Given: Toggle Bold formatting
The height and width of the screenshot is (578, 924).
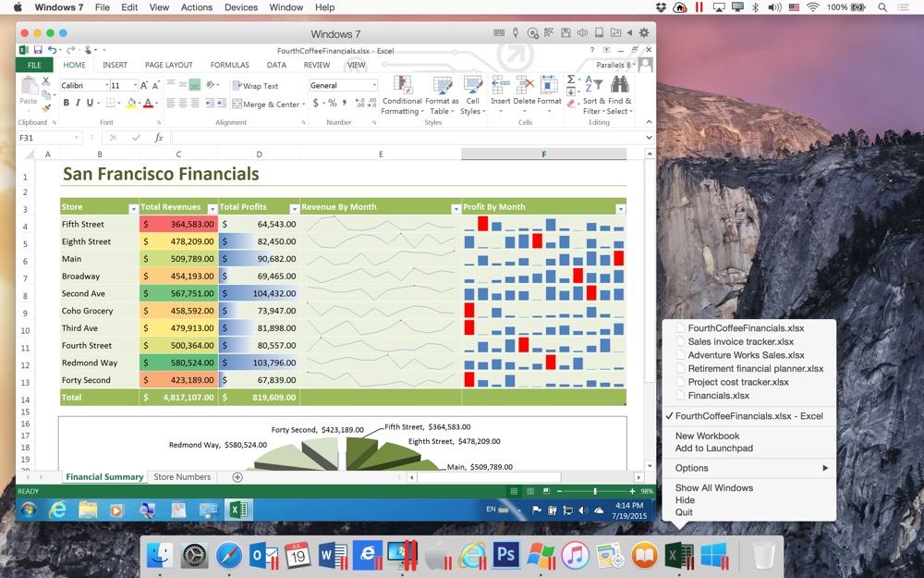Looking at the screenshot, I should point(67,103).
